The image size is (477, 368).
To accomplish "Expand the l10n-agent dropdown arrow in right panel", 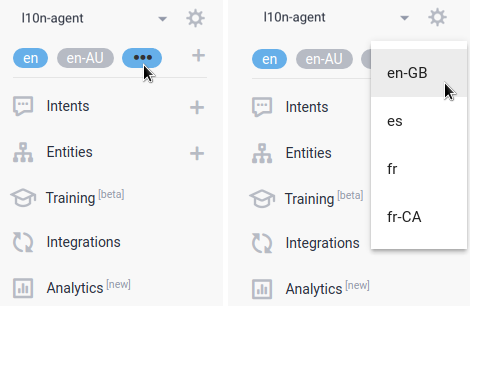I will [404, 18].
